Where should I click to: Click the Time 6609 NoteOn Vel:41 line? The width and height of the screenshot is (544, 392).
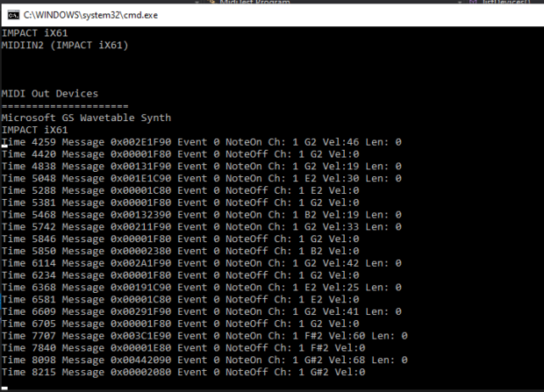point(201,311)
